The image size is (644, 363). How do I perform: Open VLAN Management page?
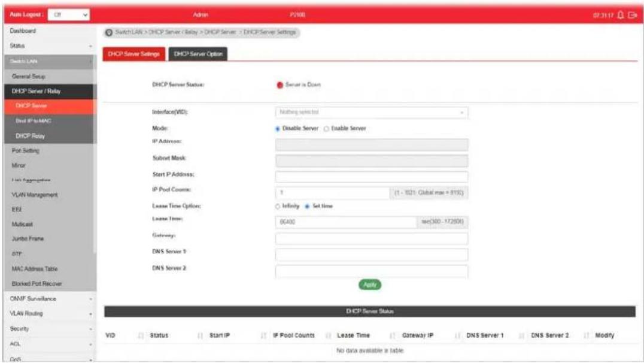tap(49, 195)
